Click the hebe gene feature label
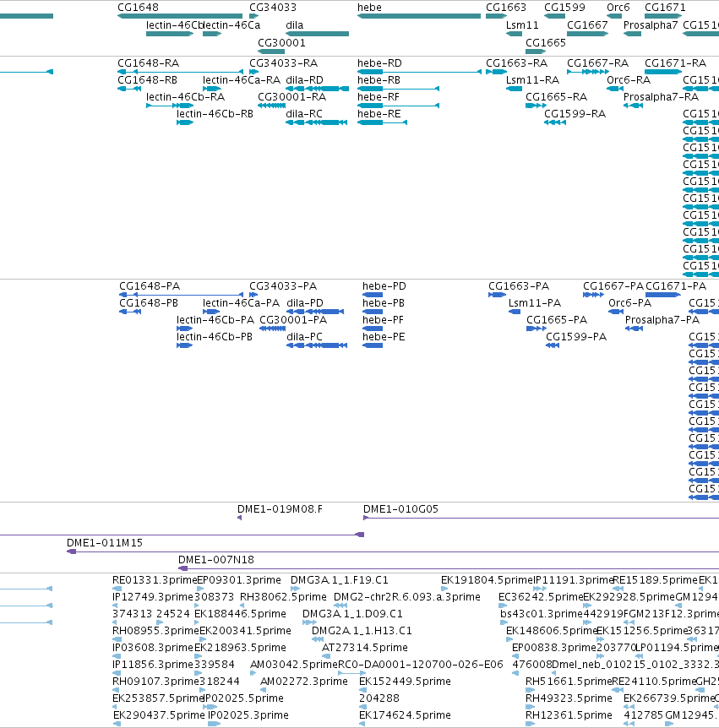 click(x=369, y=8)
